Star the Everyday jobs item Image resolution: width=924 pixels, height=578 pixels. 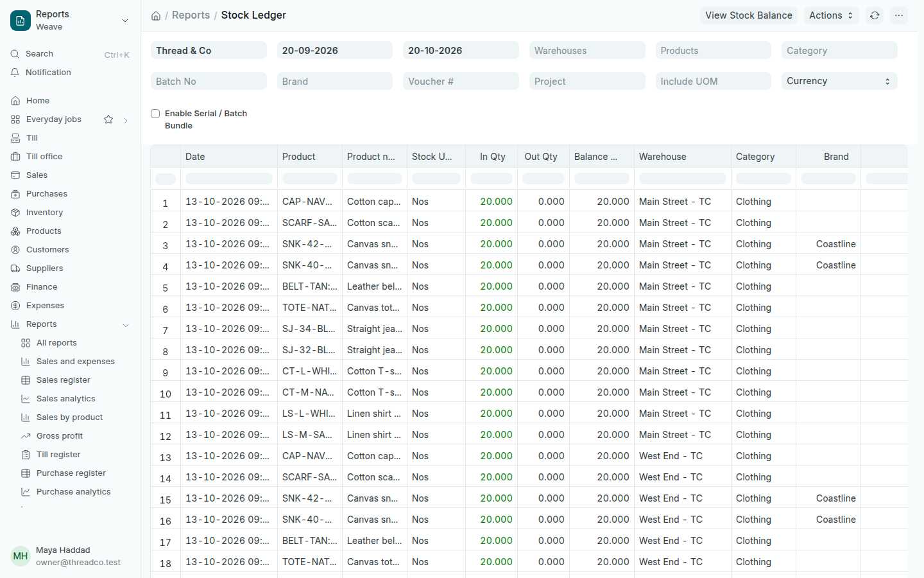pos(108,119)
